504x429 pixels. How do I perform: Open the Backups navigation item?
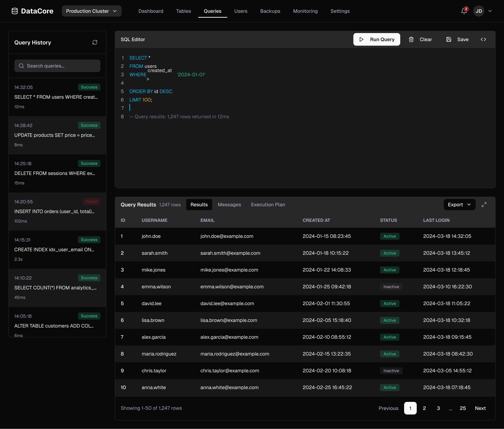[270, 11]
